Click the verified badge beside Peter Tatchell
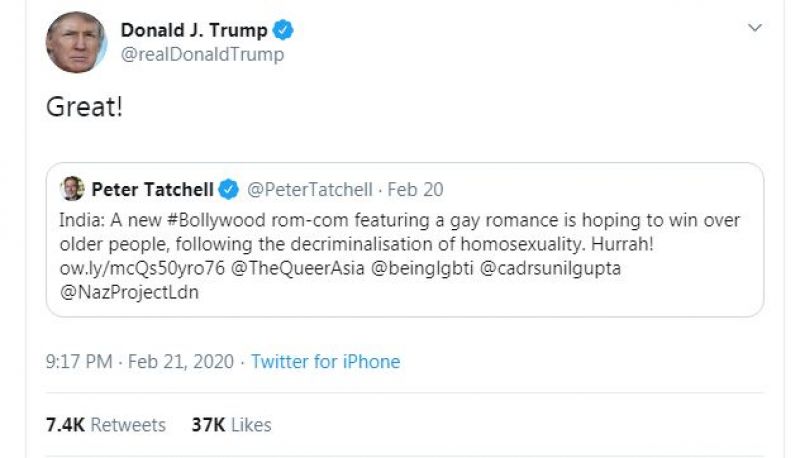This screenshot has width=800, height=458. tap(229, 190)
